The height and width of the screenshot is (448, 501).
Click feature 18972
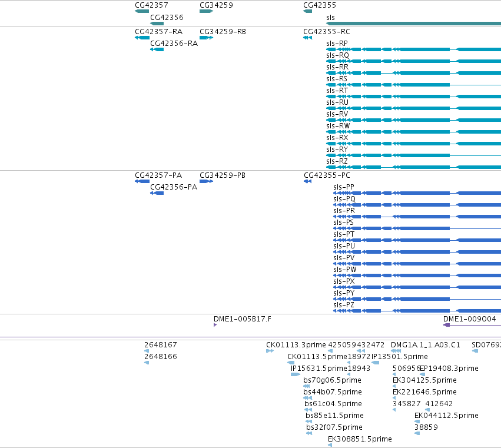[349, 363]
